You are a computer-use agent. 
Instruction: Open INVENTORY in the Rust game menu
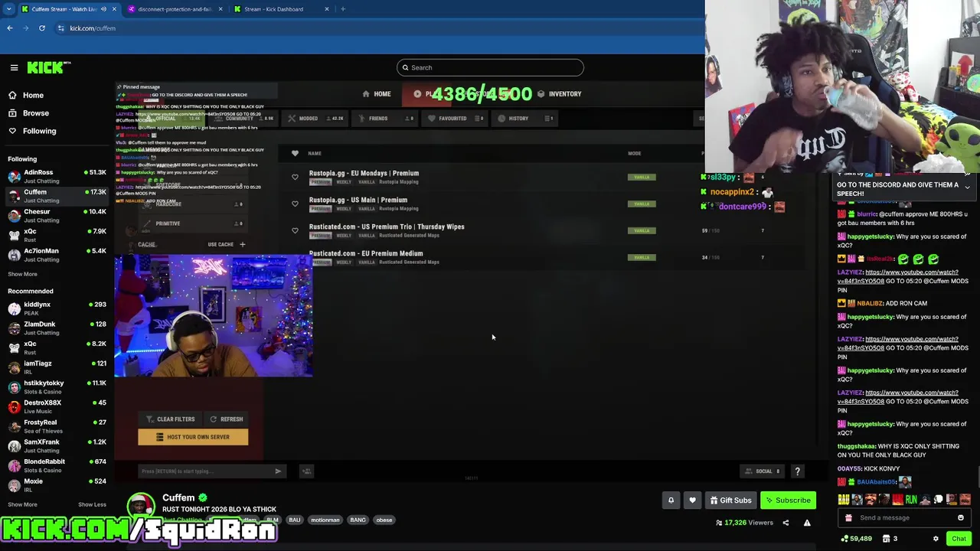pyautogui.click(x=559, y=94)
